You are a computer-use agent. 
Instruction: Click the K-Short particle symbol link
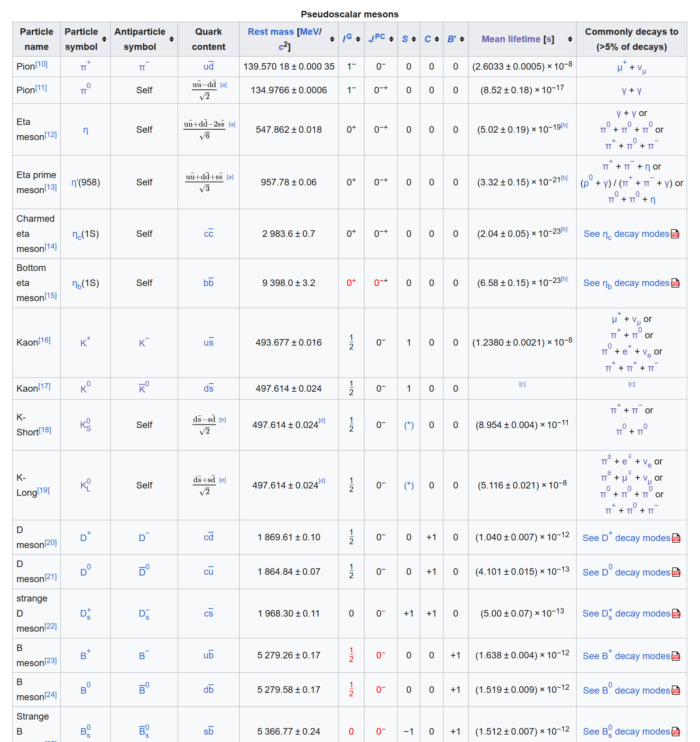[x=85, y=425]
